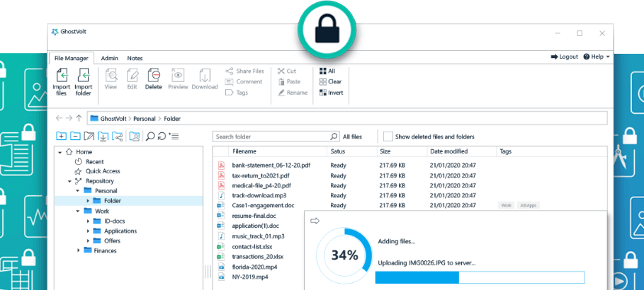Click Paste in the ribbon

coord(289,81)
